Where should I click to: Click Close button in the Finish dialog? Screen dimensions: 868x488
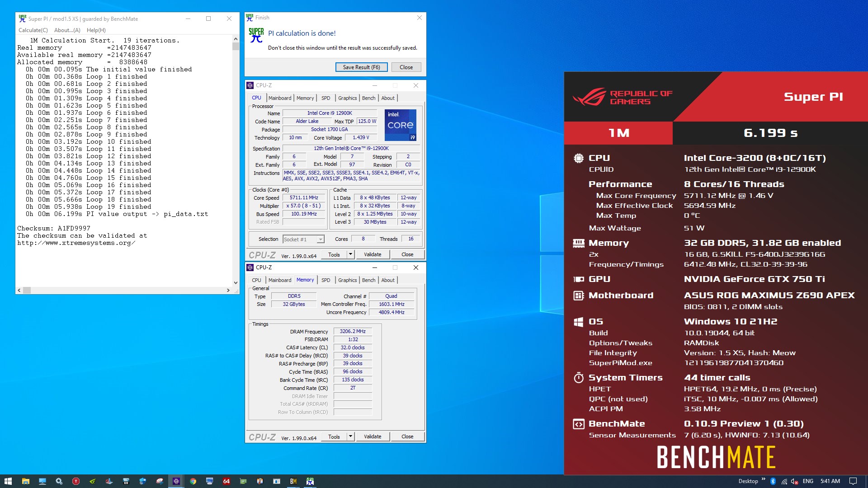pos(406,67)
